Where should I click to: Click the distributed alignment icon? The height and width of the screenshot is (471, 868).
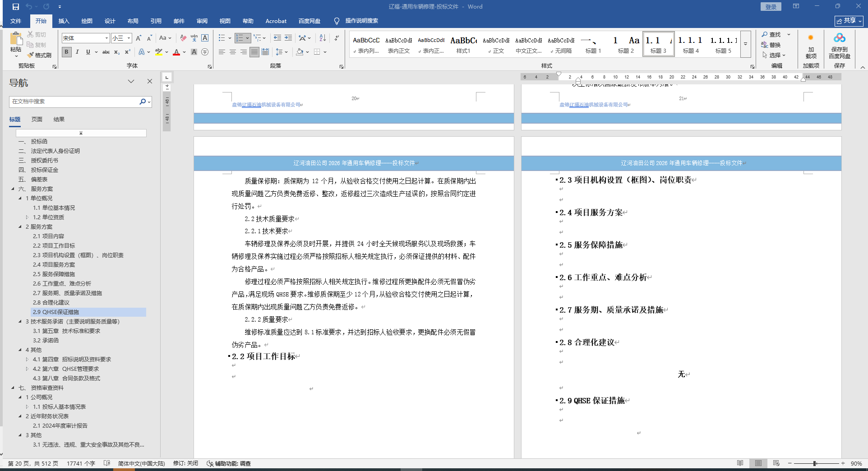click(265, 52)
